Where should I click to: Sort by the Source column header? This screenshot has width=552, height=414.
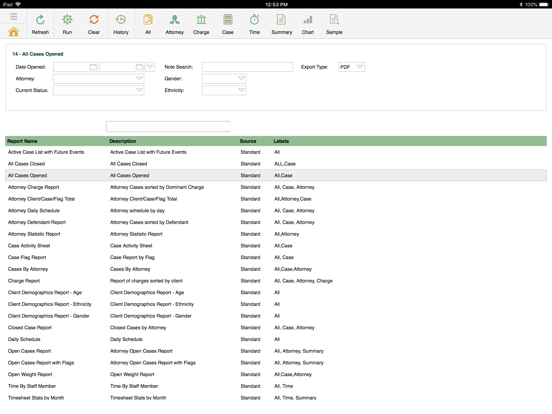click(x=248, y=141)
